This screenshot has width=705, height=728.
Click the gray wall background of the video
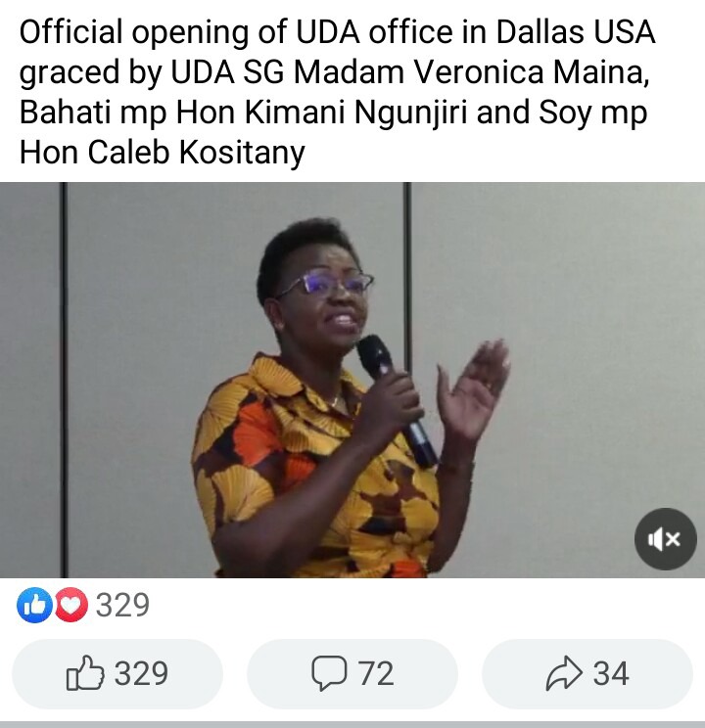[581, 325]
